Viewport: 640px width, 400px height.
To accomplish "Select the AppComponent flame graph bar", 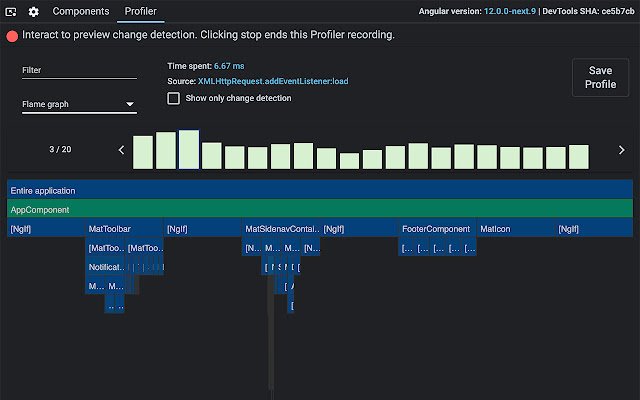I will pyautogui.click(x=320, y=210).
